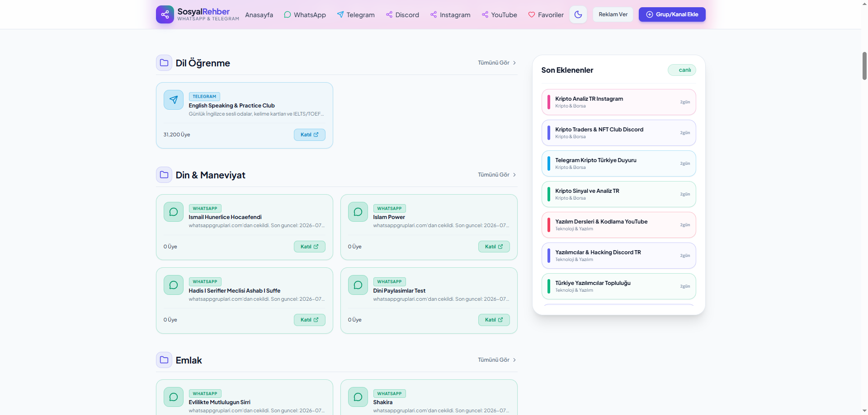This screenshot has height=415, width=868.
Task: Click the page vertical scrollbar thumb
Action: (x=864, y=66)
